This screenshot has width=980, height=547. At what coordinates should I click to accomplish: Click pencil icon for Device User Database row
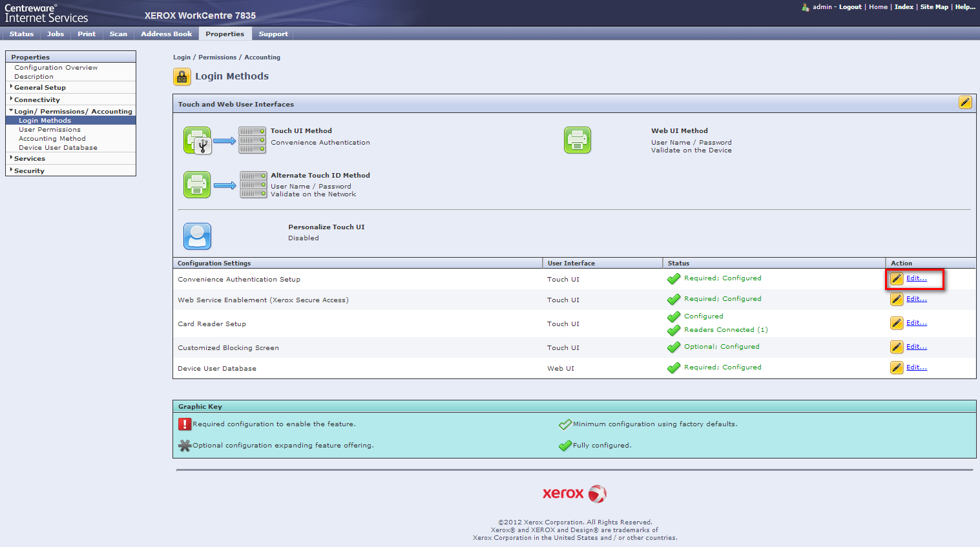click(x=897, y=367)
